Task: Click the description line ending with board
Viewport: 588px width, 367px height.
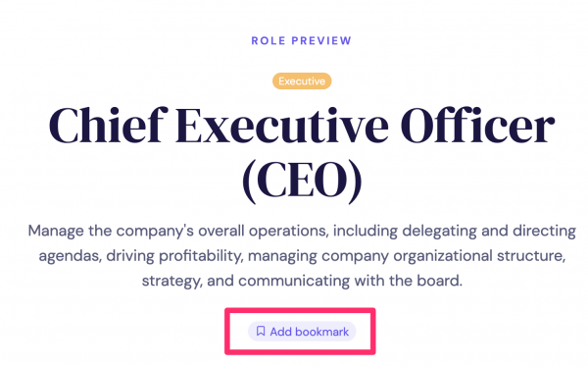Action: click(x=302, y=281)
